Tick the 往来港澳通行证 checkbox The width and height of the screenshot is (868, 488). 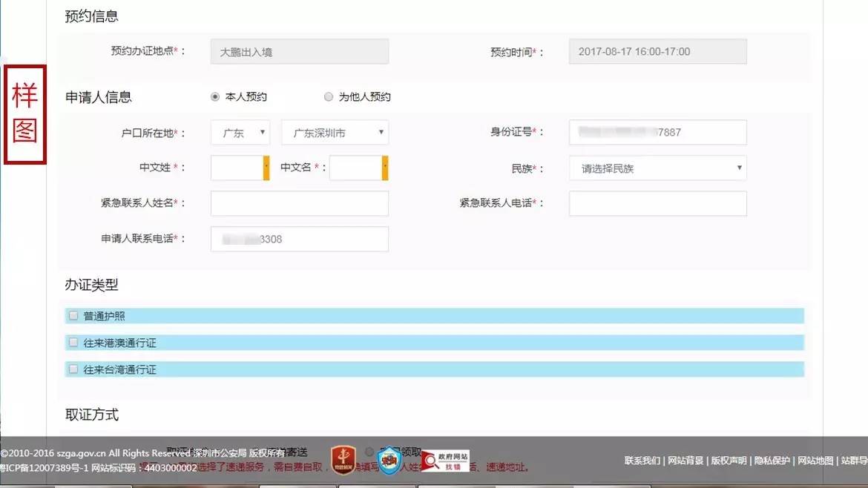tap(73, 343)
